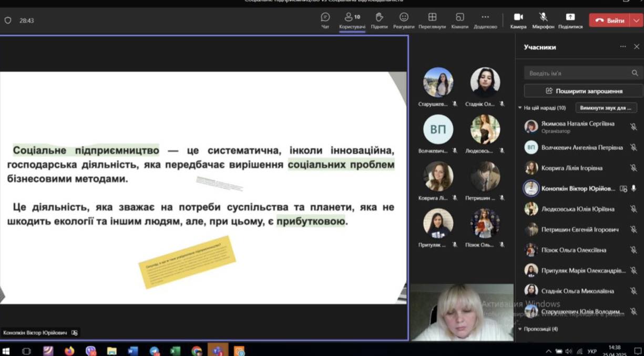Open the Чат (Chat) panel

325,21
